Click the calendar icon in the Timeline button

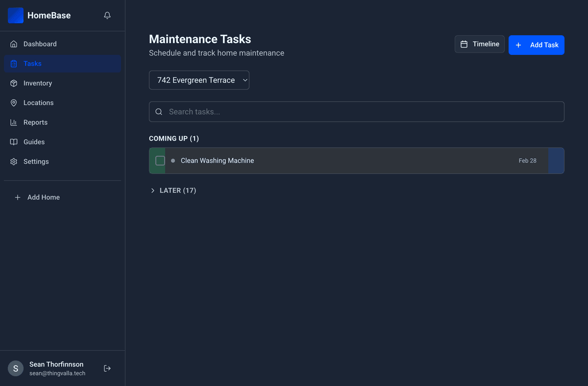[463, 44]
